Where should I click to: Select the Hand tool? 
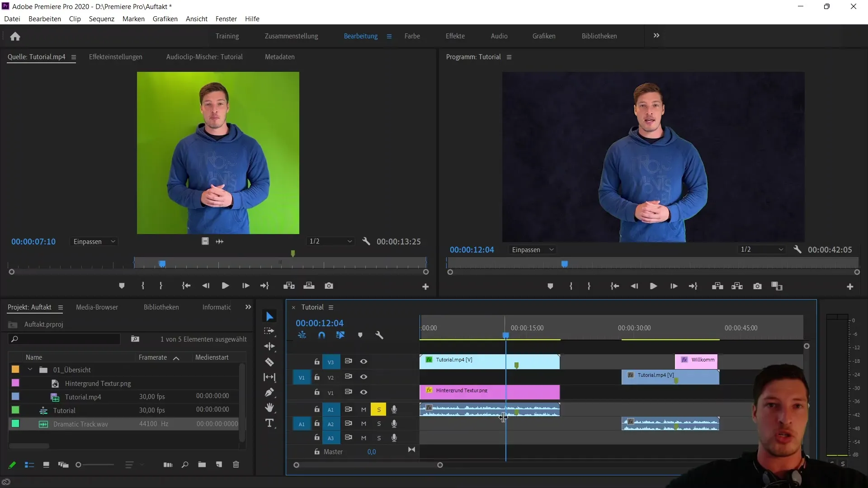269,408
